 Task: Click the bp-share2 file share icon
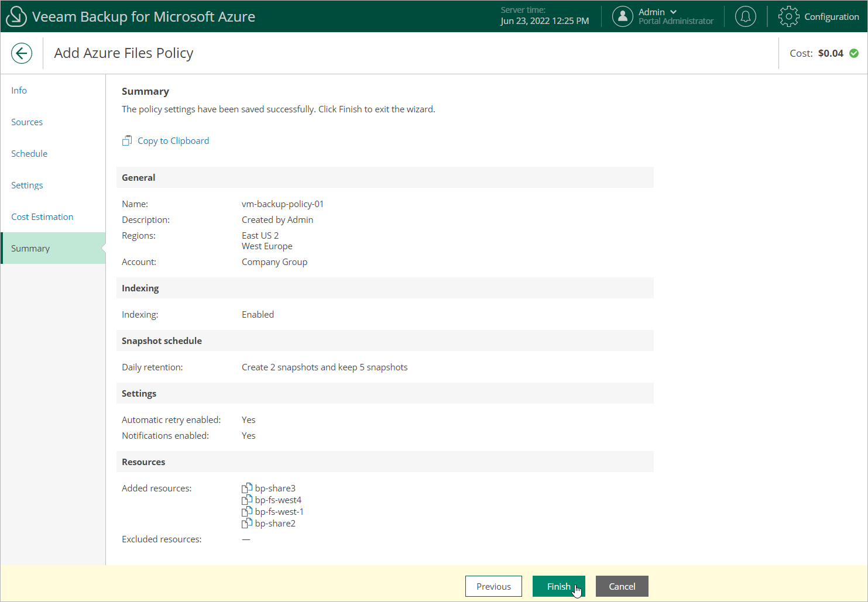click(247, 523)
